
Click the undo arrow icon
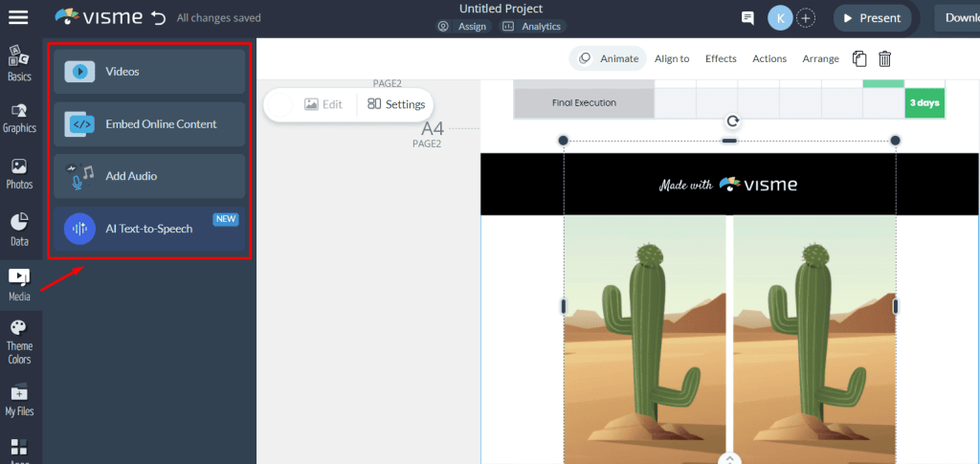point(158,17)
